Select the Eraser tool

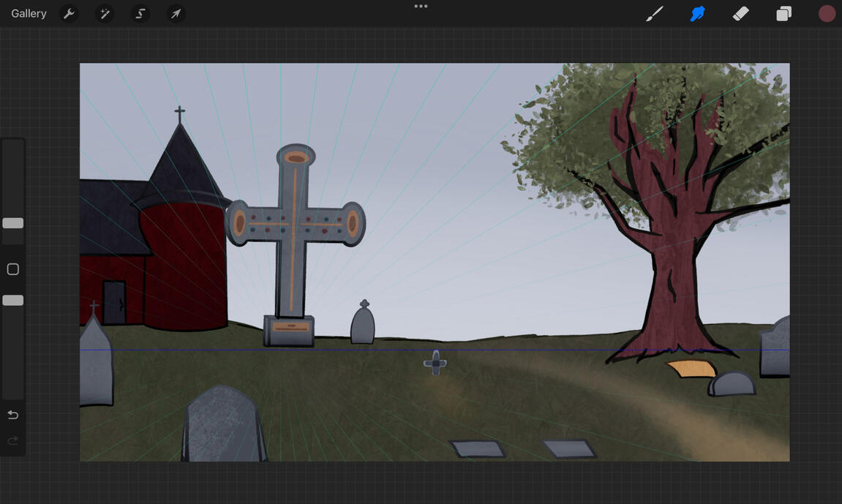coord(740,14)
